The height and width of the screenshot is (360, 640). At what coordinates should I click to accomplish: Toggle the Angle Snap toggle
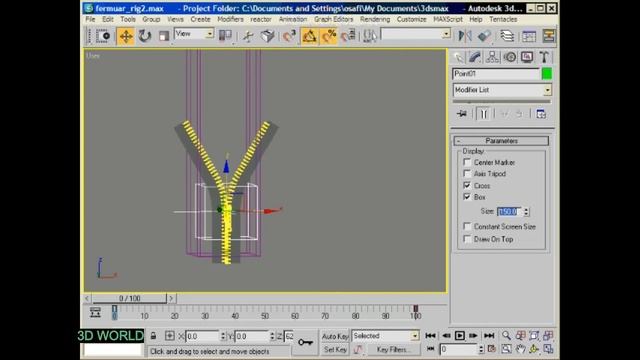(x=309, y=36)
